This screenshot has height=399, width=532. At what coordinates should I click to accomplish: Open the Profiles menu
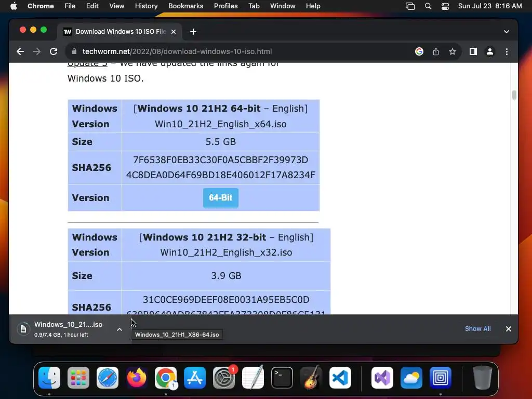[x=225, y=6]
